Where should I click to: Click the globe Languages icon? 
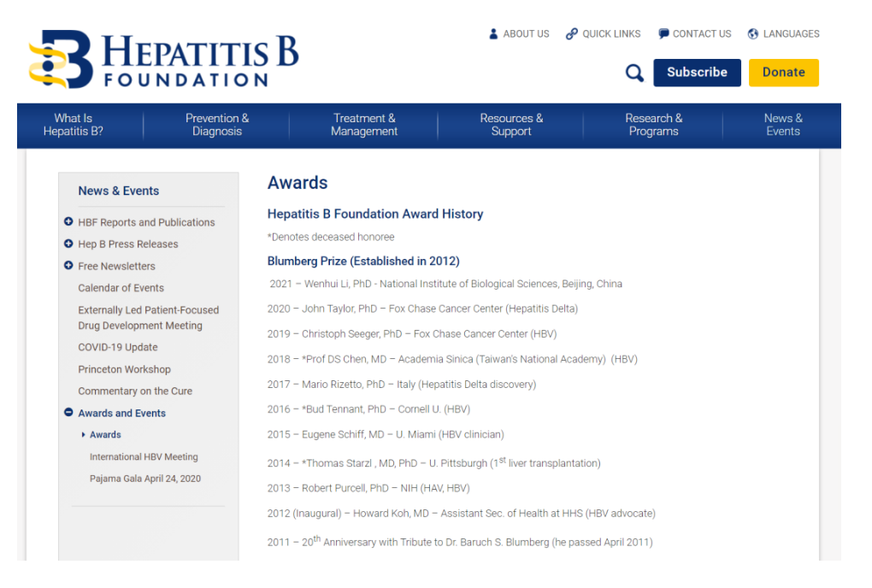pyautogui.click(x=753, y=34)
